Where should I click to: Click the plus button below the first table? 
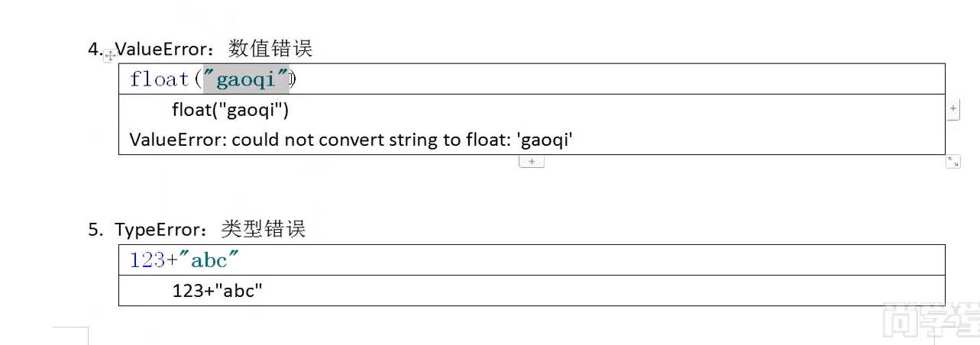(532, 161)
